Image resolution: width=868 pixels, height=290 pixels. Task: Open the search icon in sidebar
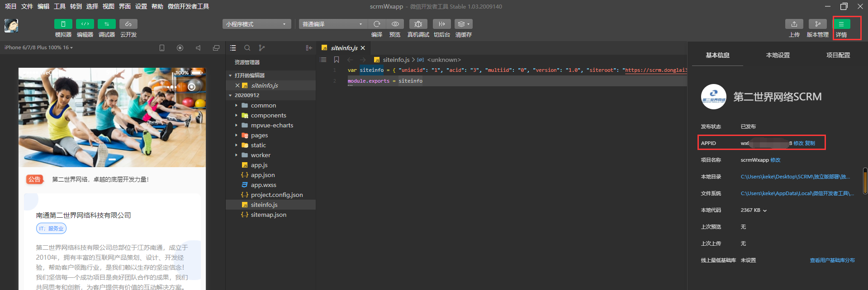coord(247,48)
